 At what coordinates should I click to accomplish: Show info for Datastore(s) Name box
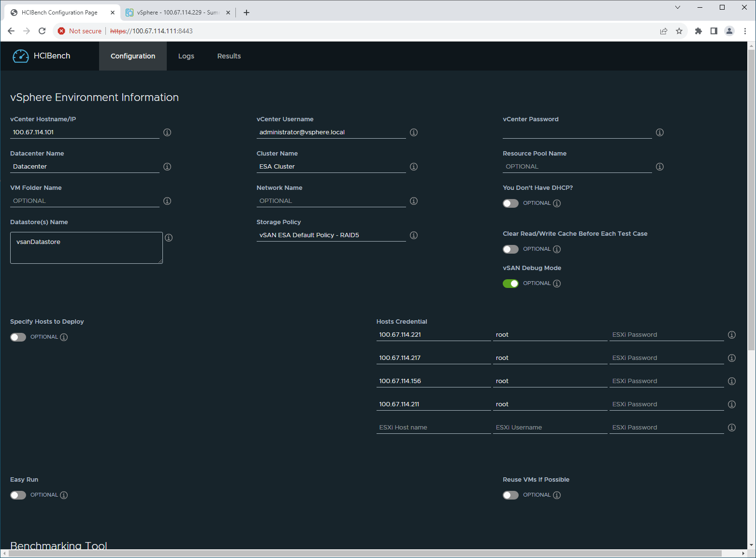point(169,238)
